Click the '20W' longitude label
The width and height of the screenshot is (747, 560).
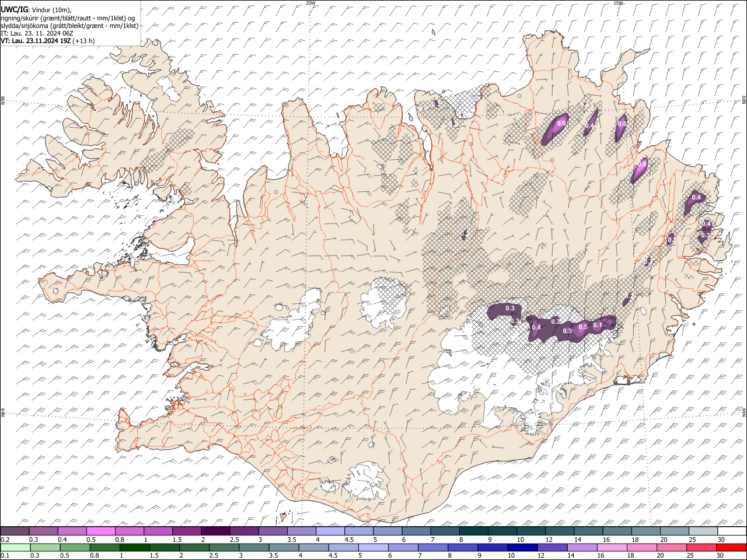pos(310,3)
